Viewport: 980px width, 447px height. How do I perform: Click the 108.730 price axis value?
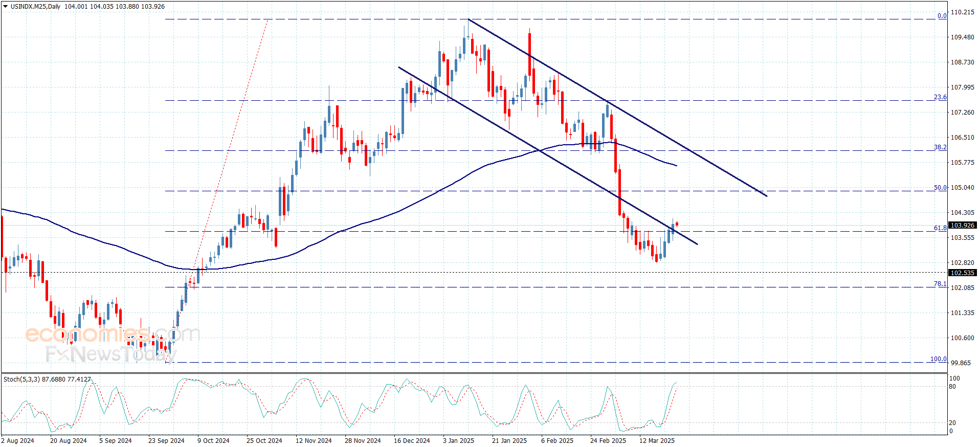click(963, 62)
